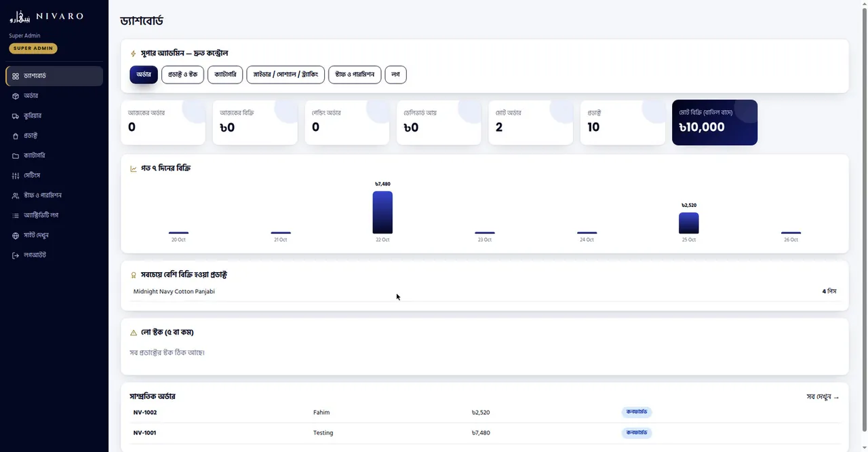Click the মোট অর্ডার stat card showing 2
Image resolution: width=868 pixels, height=452 pixels.
tap(531, 123)
